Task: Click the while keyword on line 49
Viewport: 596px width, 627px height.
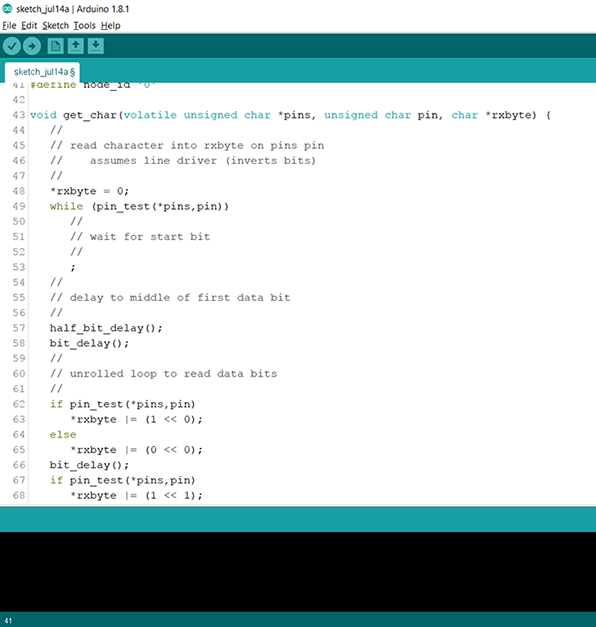Action: coord(66,206)
